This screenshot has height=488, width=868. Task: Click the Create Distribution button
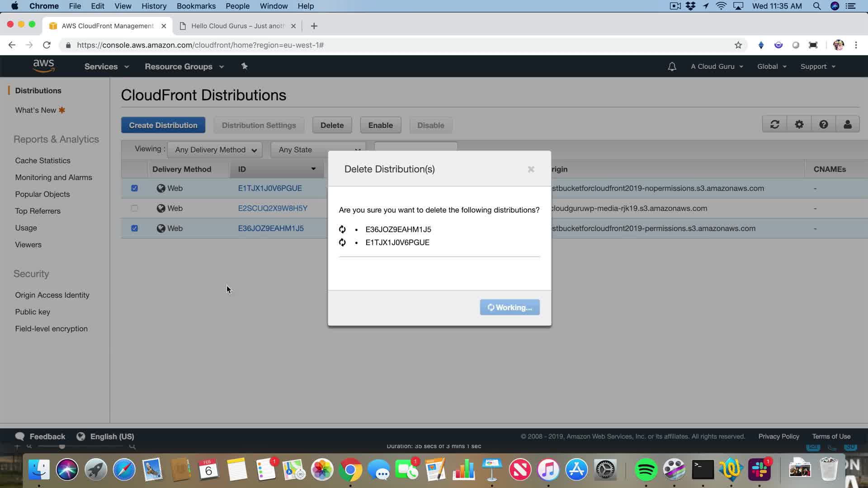[x=163, y=125]
